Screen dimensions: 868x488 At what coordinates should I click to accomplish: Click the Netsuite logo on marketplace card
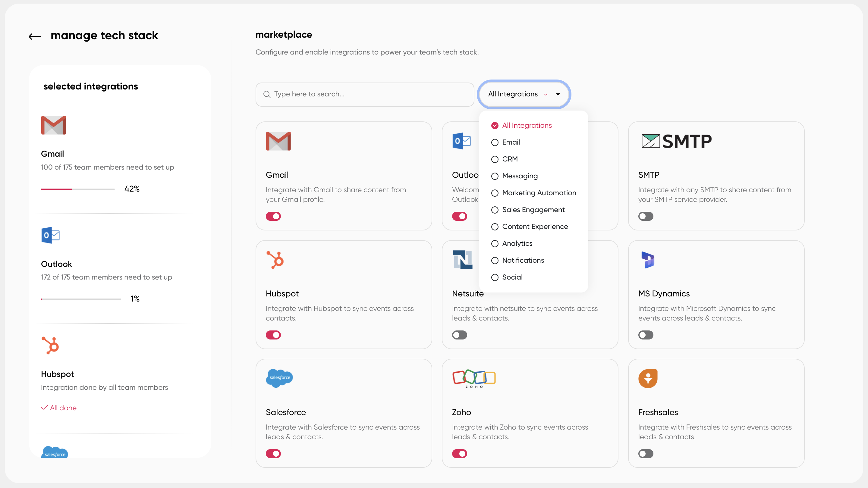coord(462,260)
